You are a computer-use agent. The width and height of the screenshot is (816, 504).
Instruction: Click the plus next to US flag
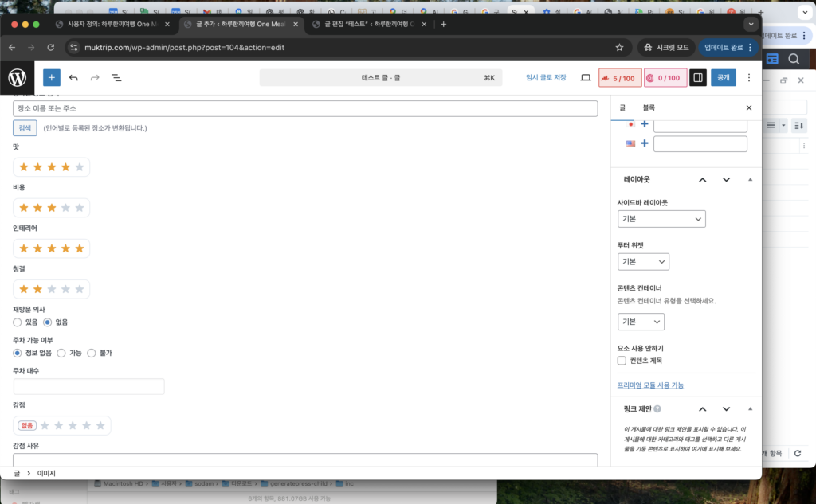645,144
